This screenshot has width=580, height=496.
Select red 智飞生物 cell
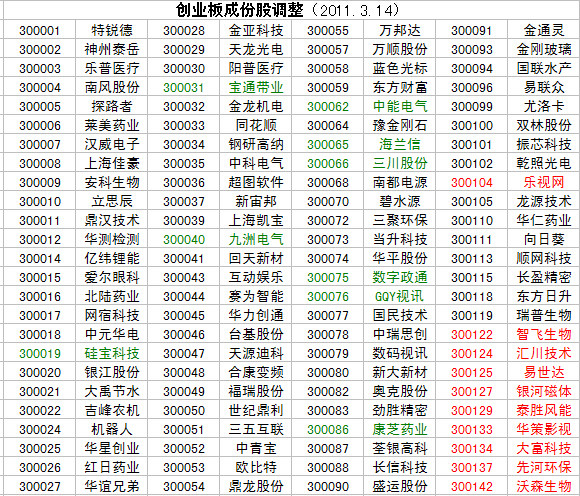coord(544,334)
